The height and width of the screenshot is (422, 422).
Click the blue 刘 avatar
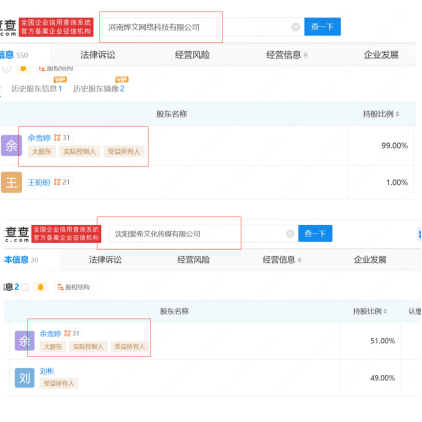click(25, 378)
